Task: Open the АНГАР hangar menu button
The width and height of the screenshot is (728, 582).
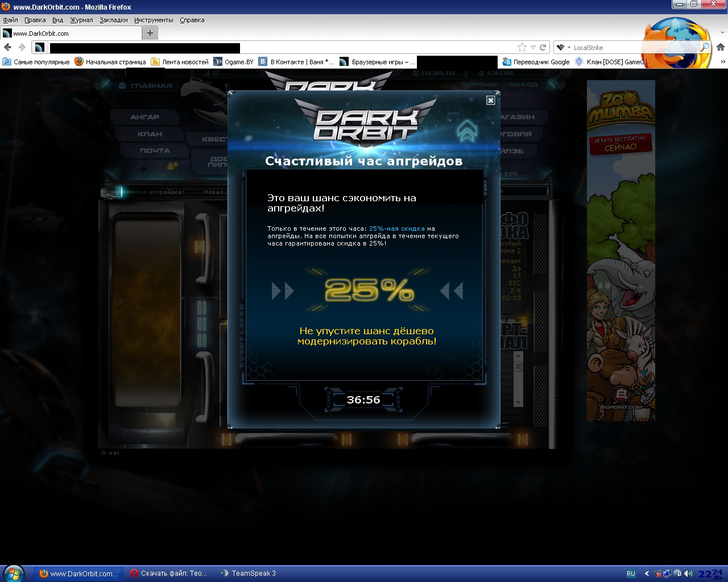Action: [x=144, y=117]
